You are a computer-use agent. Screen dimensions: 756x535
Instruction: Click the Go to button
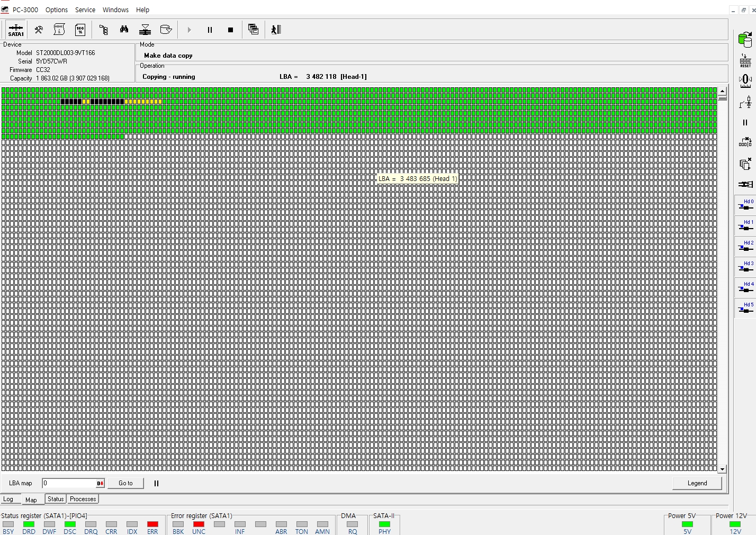coord(125,483)
